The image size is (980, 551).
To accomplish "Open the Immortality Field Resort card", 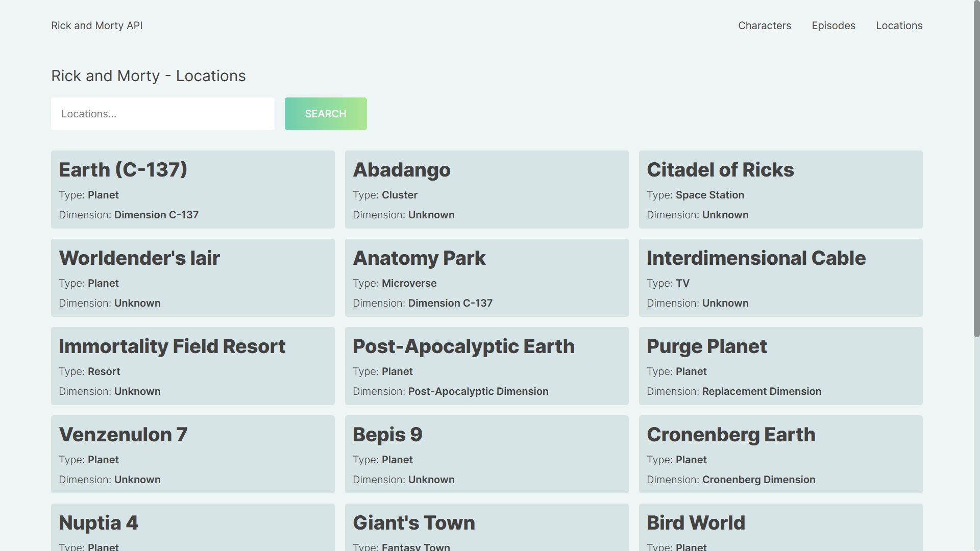I will (192, 366).
